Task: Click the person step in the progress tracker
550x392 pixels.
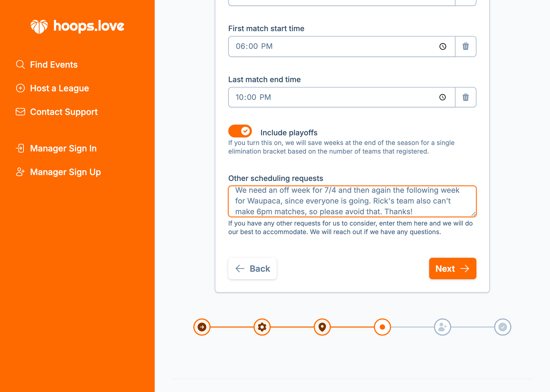Action: click(x=443, y=327)
